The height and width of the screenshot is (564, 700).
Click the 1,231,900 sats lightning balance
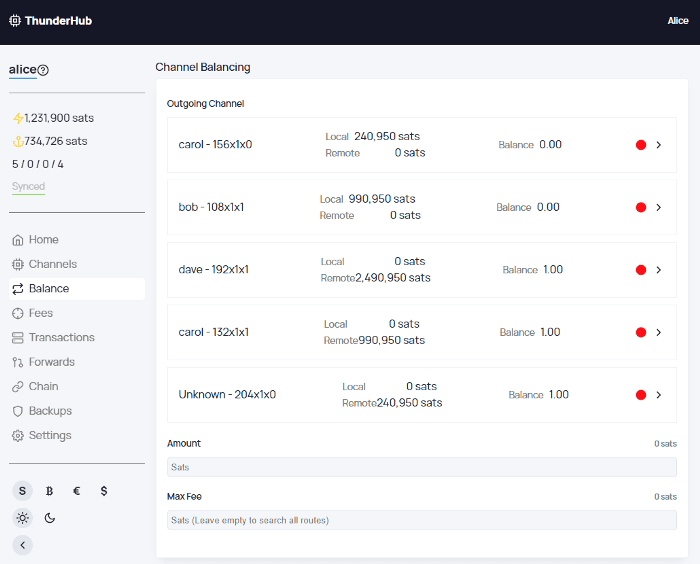(59, 118)
